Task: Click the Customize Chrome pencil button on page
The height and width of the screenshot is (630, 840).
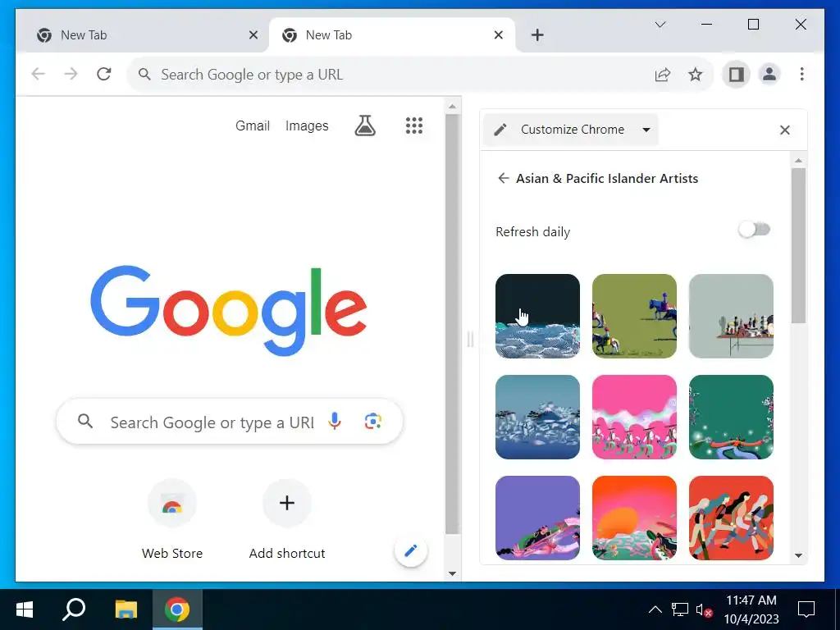Action: click(411, 550)
